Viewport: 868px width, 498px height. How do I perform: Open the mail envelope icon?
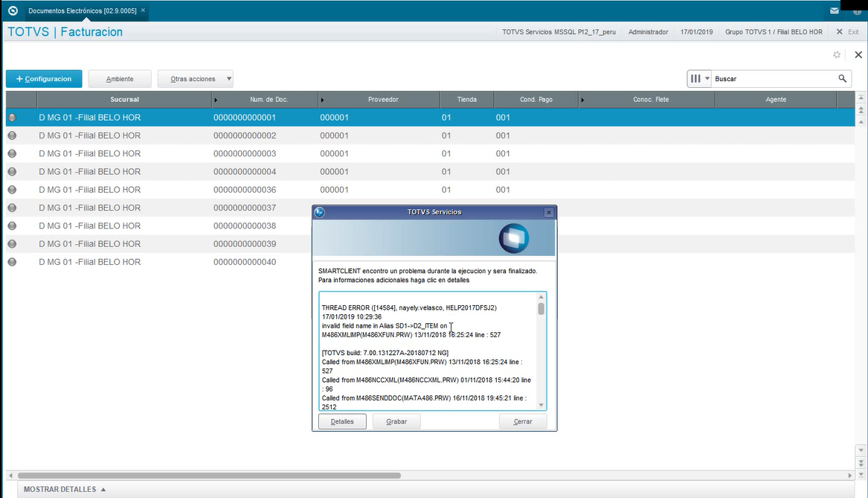(x=835, y=10)
